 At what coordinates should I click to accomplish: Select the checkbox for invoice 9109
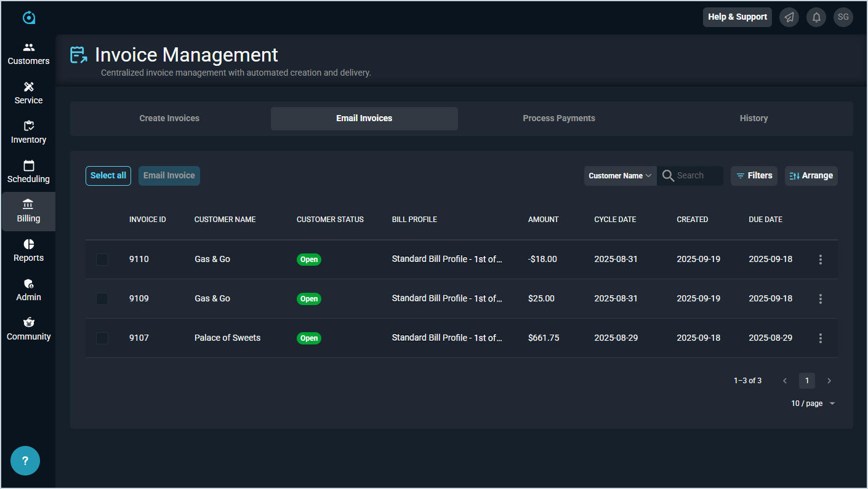[102, 299]
